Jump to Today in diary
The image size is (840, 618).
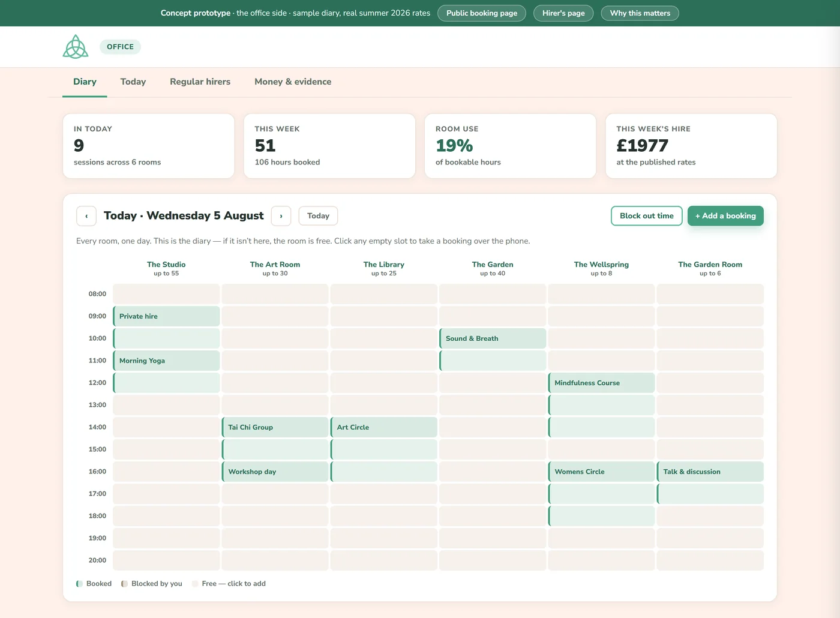[318, 216]
